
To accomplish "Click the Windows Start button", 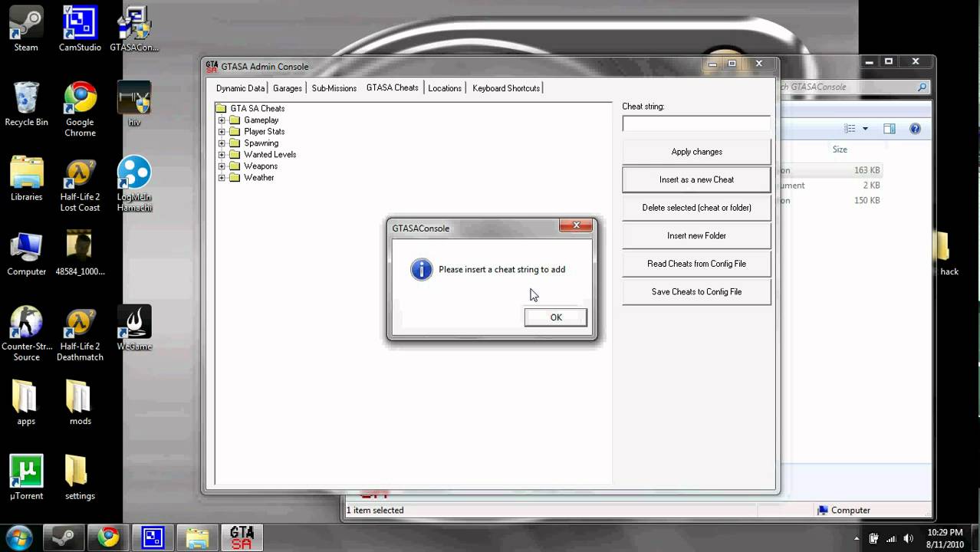I will tap(18, 537).
